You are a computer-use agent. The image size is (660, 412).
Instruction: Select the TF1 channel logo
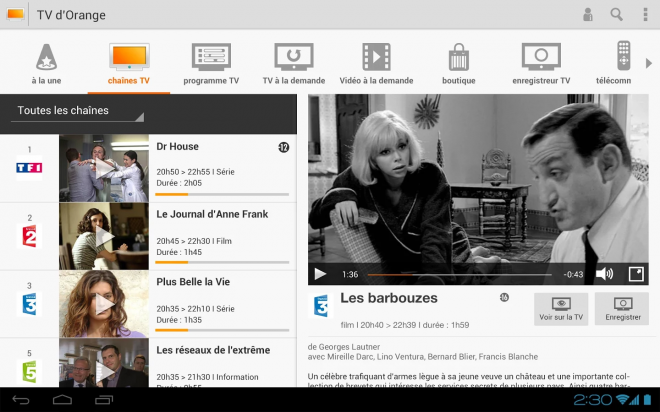click(29, 168)
